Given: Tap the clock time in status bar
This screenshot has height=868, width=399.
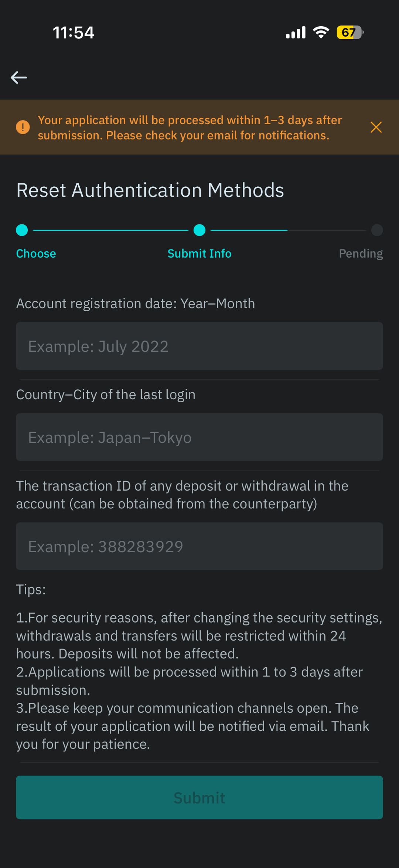Looking at the screenshot, I should coord(74,33).
